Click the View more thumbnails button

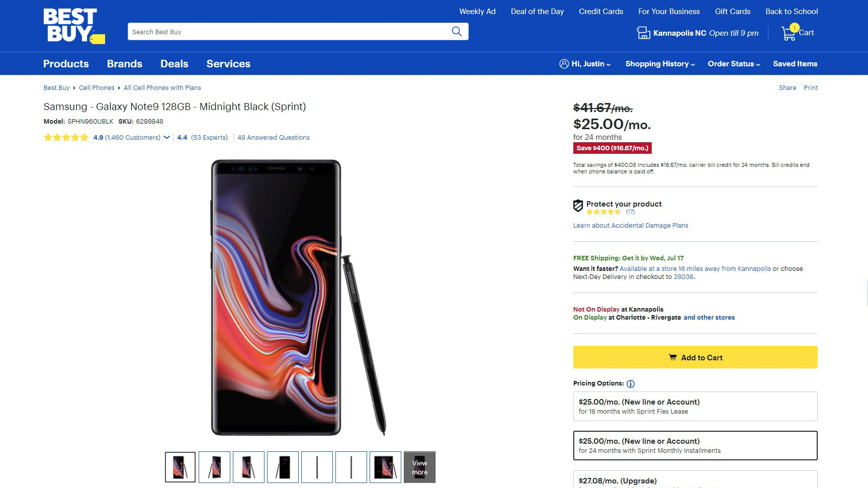tap(419, 467)
